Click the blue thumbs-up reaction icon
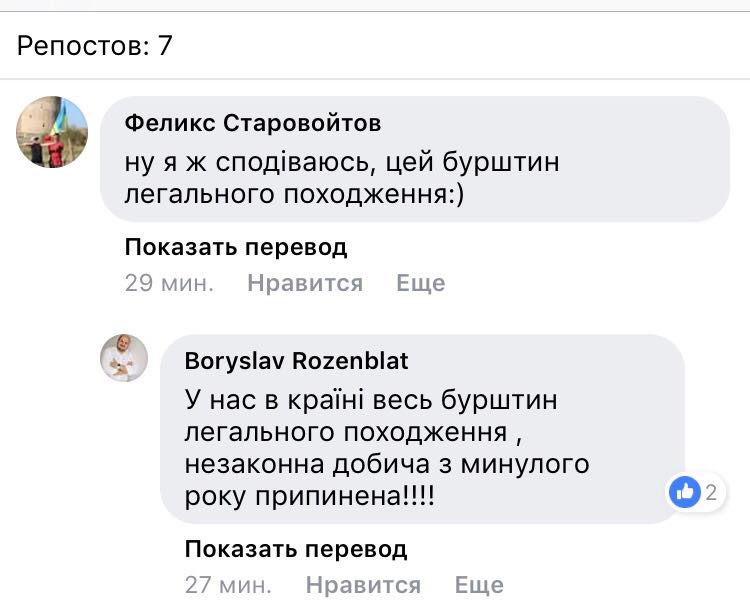Viewport: 750px width, 608px height. coord(685,491)
